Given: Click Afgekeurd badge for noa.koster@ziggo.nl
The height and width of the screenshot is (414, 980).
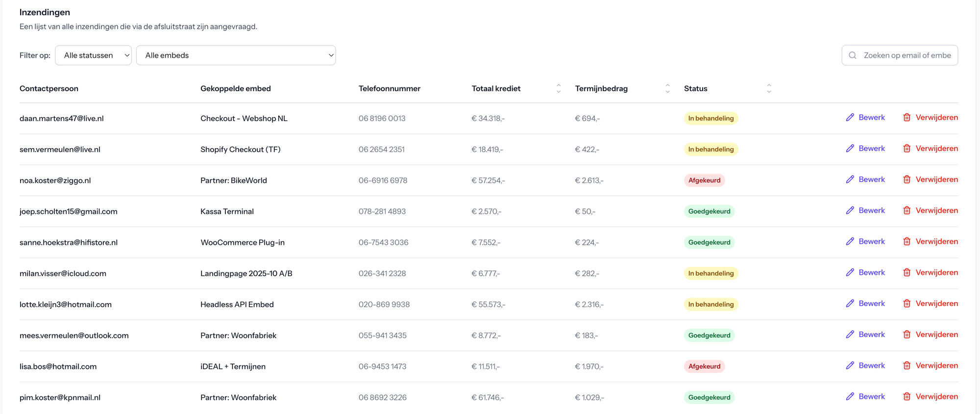Looking at the screenshot, I should 704,181.
